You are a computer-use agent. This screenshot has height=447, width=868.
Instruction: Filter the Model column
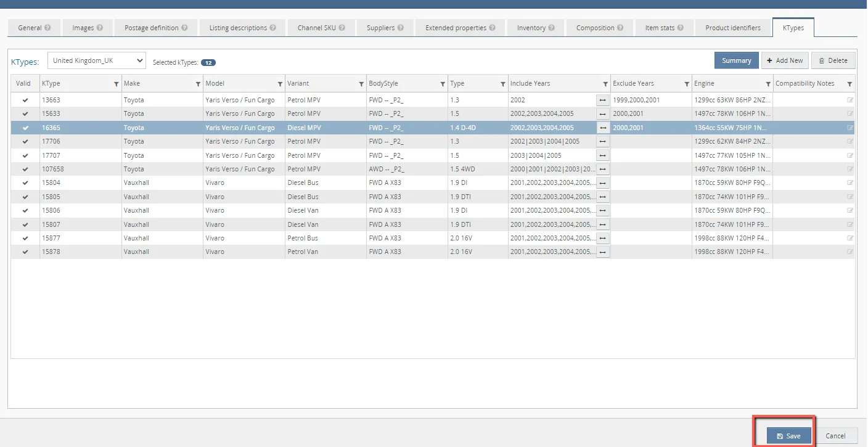[280, 84]
